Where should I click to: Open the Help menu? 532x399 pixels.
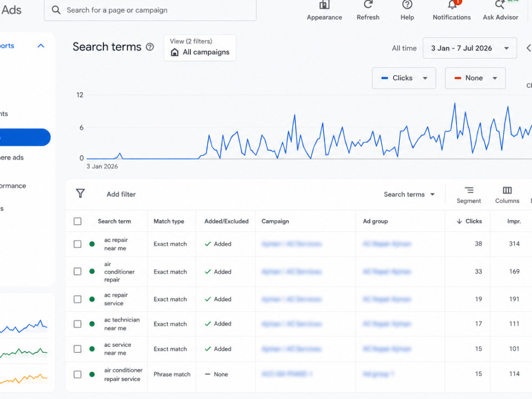pos(407,11)
